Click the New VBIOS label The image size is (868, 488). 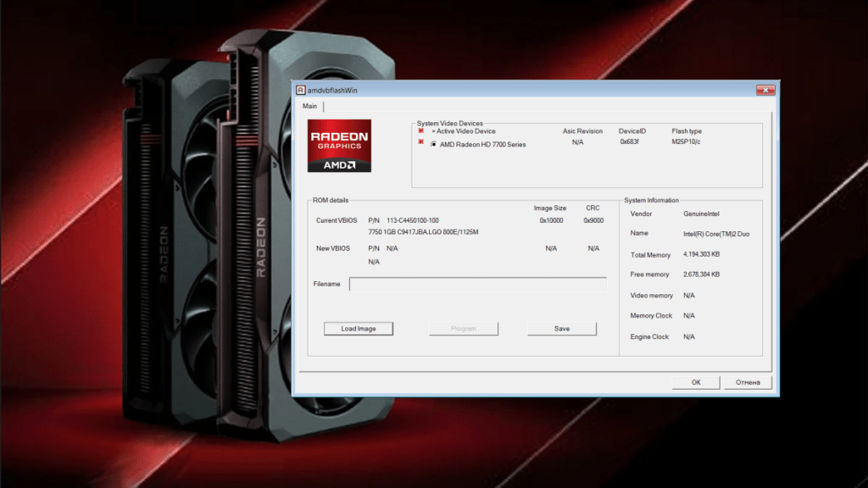[332, 248]
